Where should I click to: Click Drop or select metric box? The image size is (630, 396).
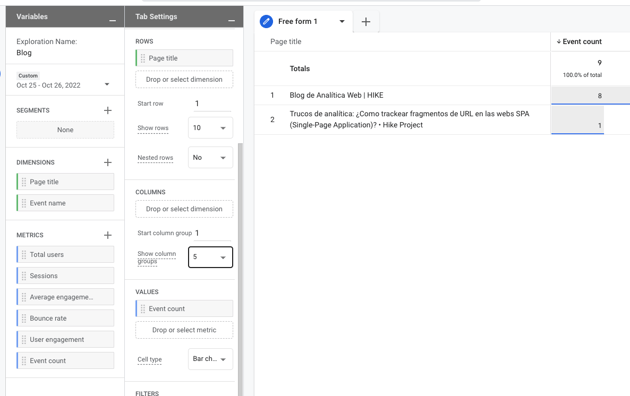point(184,330)
